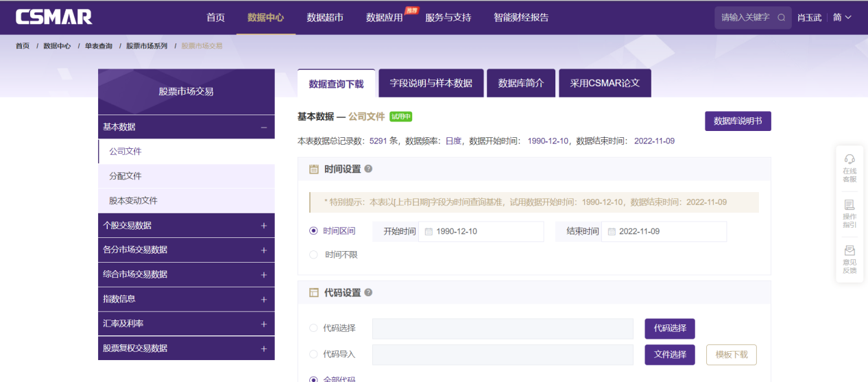Click the 代码选择 text field
The width and height of the screenshot is (868, 382).
[x=503, y=329]
